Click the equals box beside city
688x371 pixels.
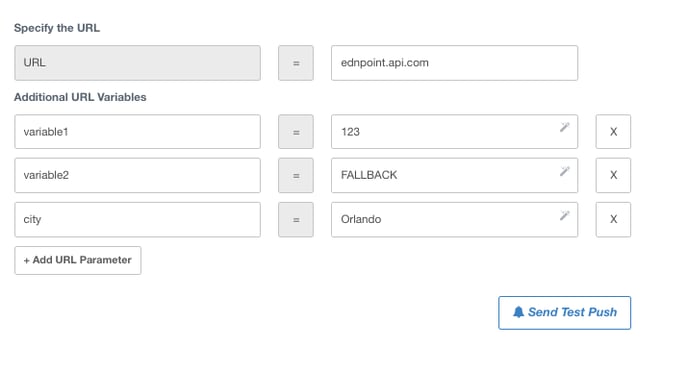296,219
